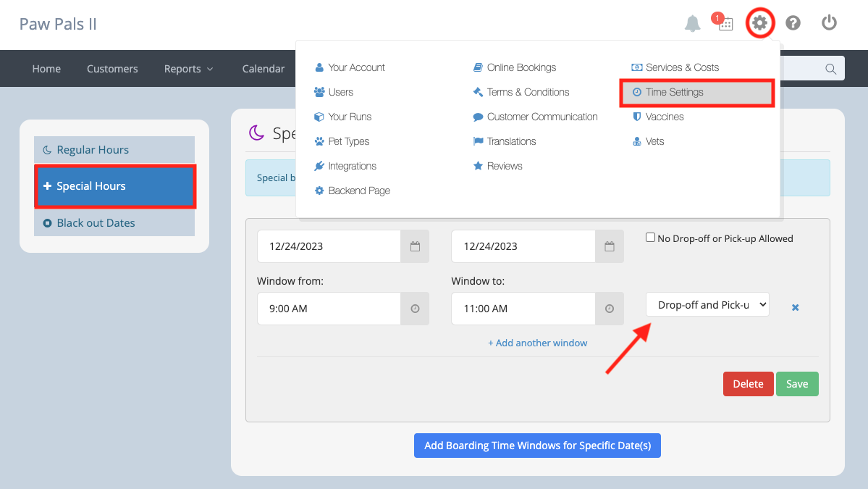Expand the Reports navigation dropdown

188,69
